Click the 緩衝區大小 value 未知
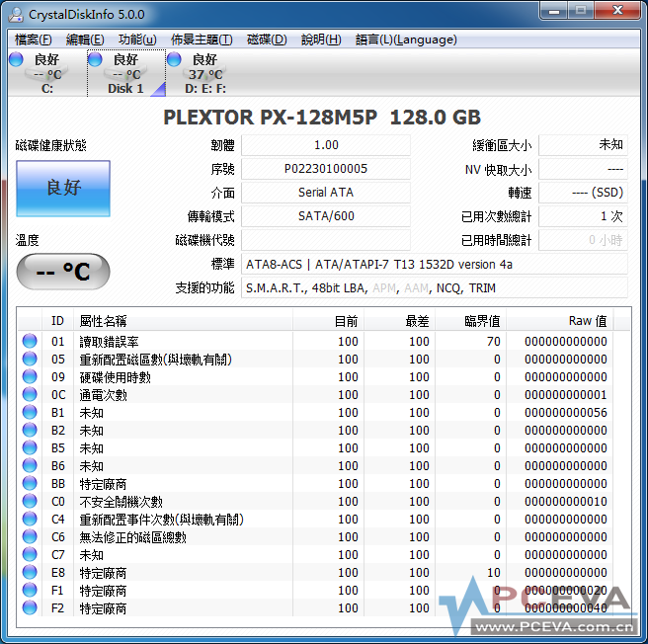 pyautogui.click(x=583, y=145)
